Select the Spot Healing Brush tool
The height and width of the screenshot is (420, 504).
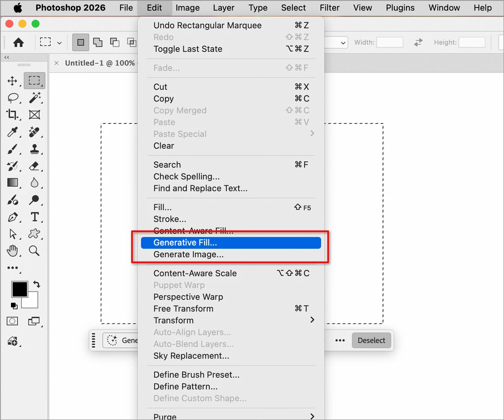pos(34,132)
